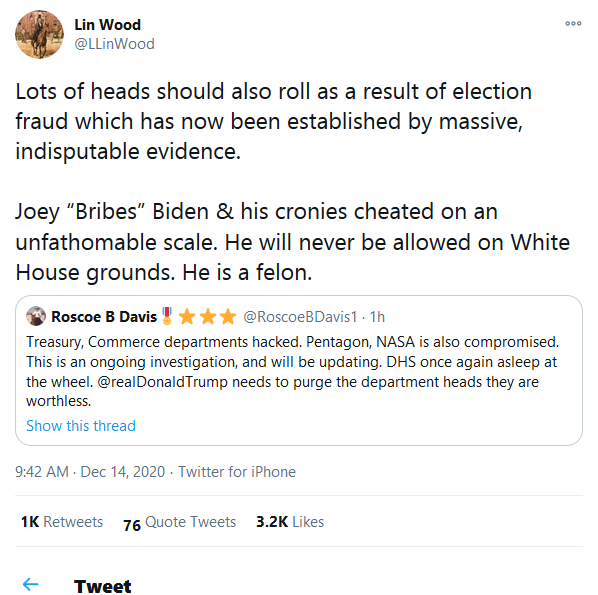View the 76 Quote Tweets list
This screenshot has width=598, height=595.
[179, 522]
